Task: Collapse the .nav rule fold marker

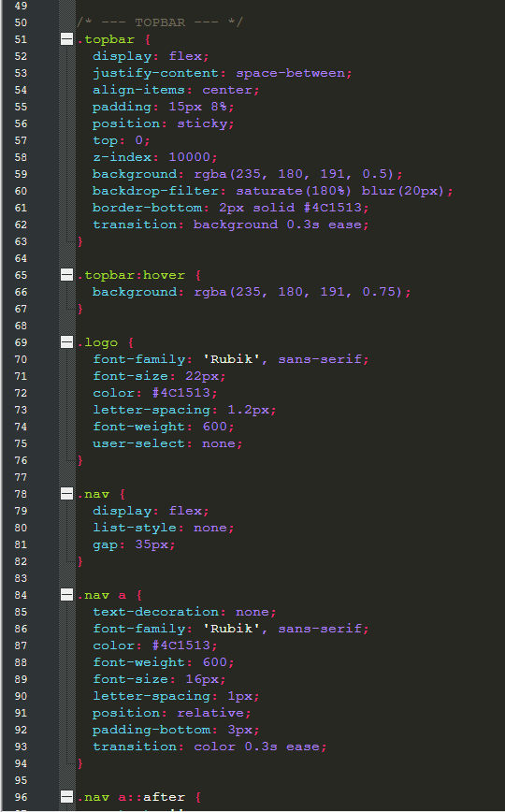Action: click(66, 494)
